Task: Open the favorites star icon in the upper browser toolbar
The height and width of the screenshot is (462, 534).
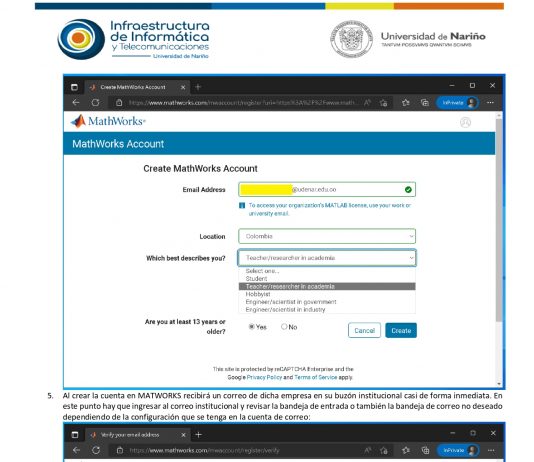Action: (x=405, y=102)
